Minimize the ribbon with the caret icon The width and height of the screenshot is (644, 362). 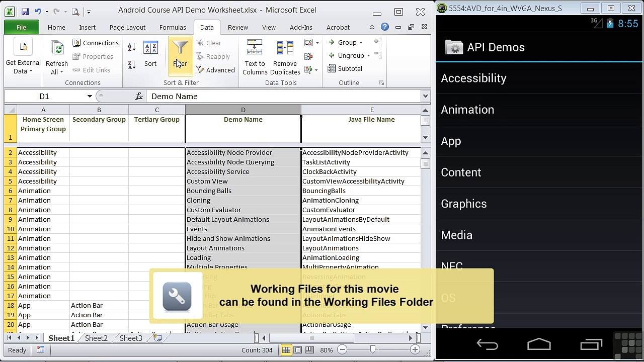click(372, 27)
